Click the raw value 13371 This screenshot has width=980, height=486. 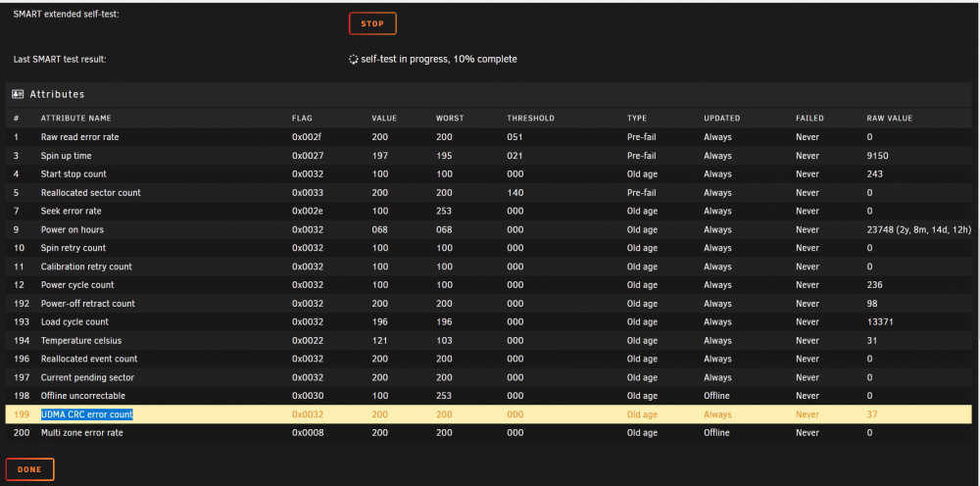pos(880,321)
